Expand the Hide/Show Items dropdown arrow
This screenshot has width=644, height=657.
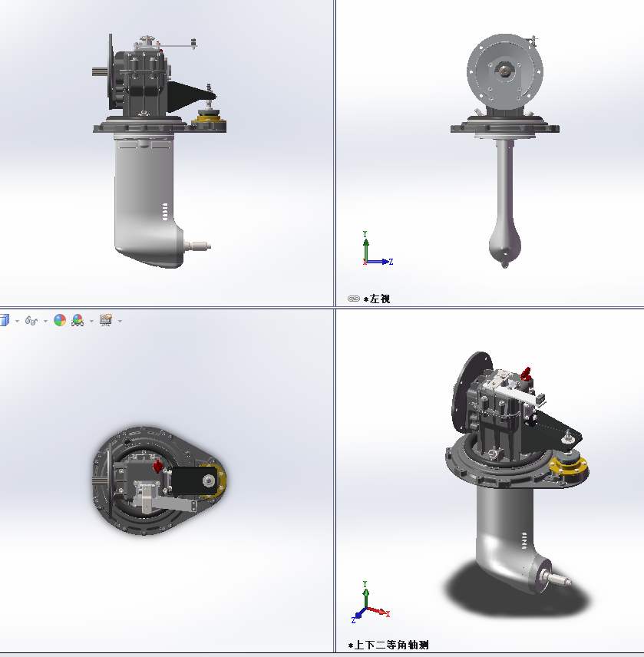tap(45, 322)
